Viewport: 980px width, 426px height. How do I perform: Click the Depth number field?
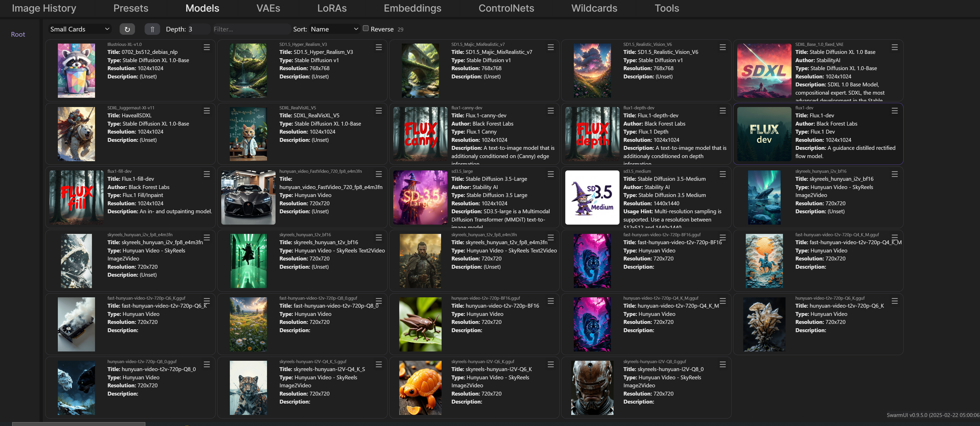pyautogui.click(x=198, y=29)
